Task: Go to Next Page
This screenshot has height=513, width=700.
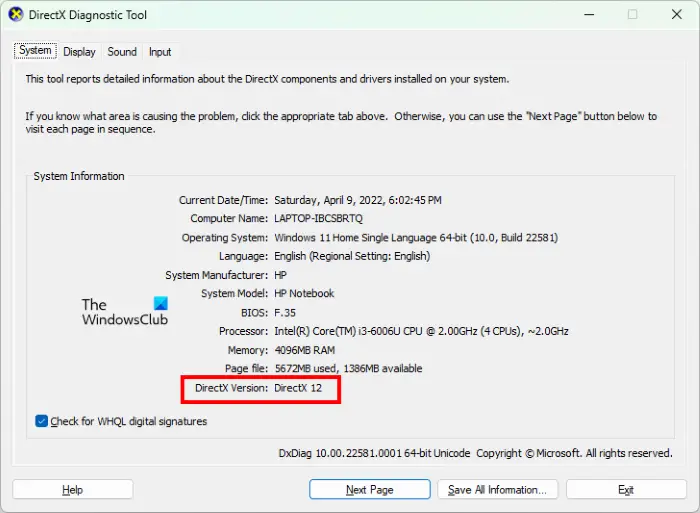Action: click(370, 490)
